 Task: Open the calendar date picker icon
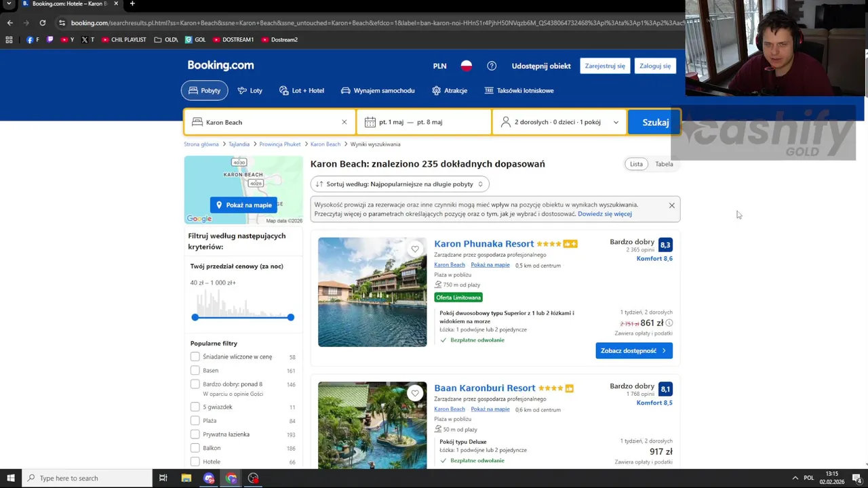click(370, 122)
